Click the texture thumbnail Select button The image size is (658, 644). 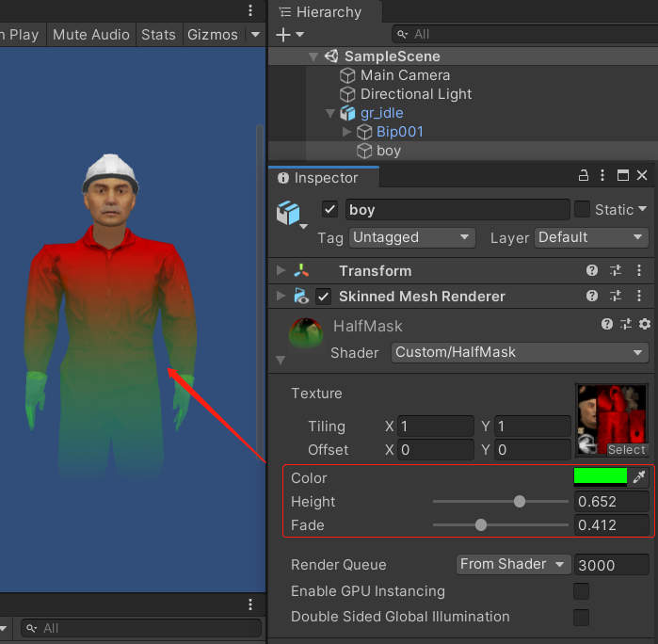tap(626, 449)
